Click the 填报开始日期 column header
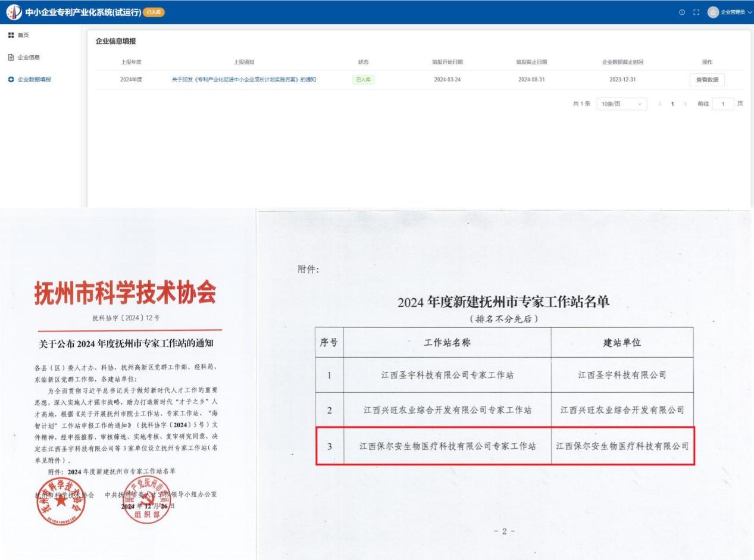 click(448, 62)
